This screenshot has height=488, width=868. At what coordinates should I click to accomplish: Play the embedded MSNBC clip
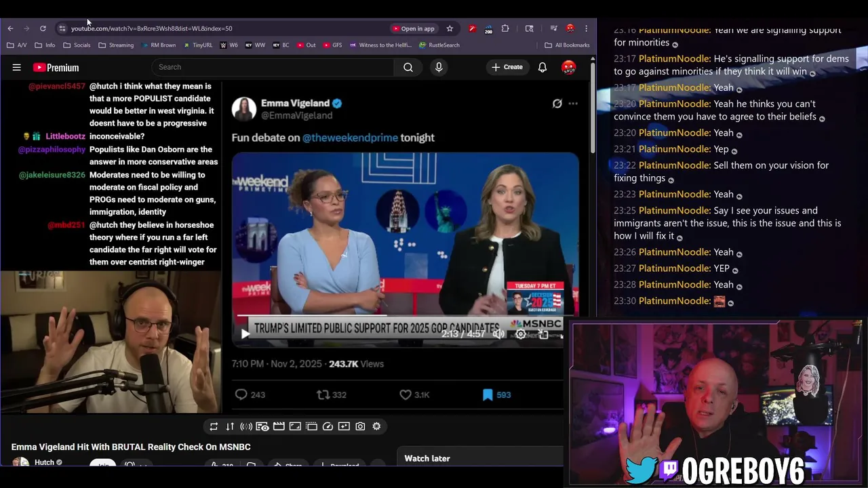click(x=245, y=333)
